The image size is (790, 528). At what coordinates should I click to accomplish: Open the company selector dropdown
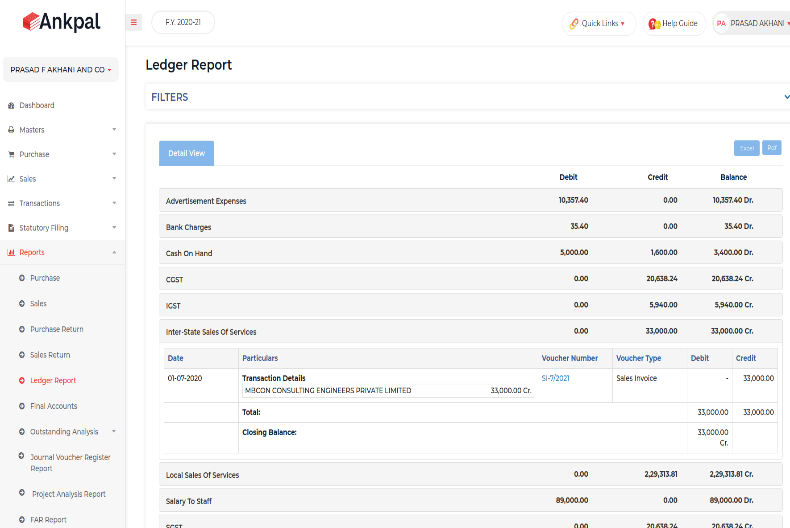click(x=61, y=70)
